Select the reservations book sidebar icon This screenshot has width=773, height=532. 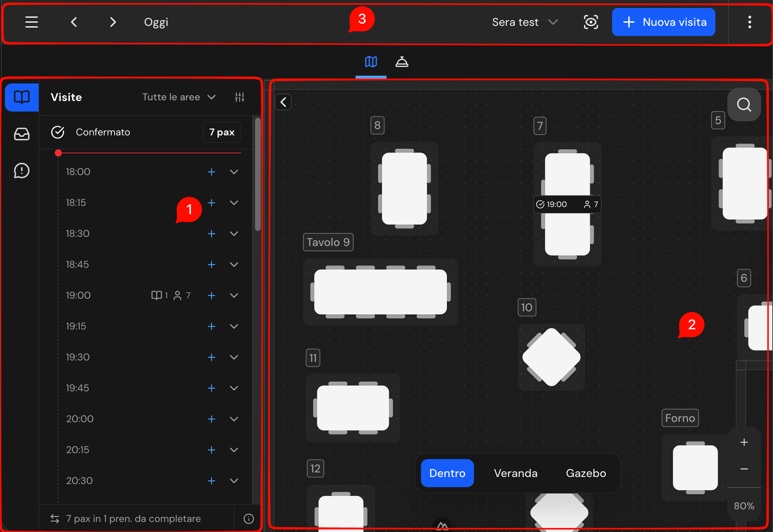pos(22,97)
